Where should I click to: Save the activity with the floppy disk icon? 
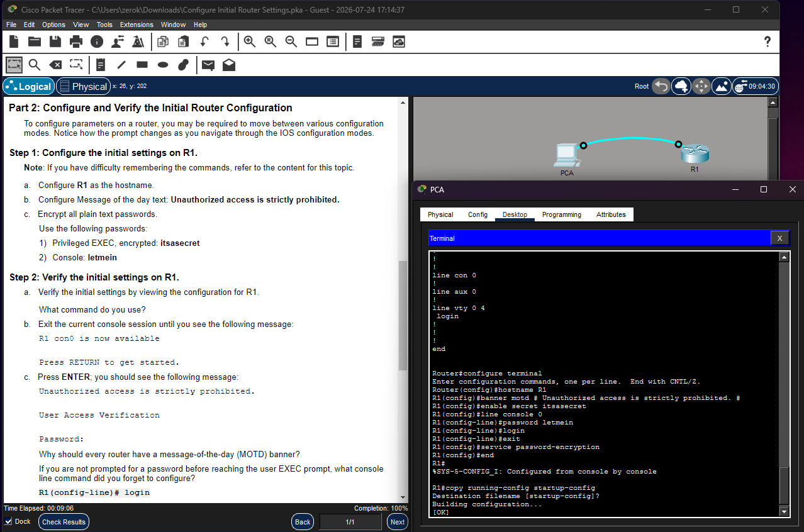coord(55,42)
